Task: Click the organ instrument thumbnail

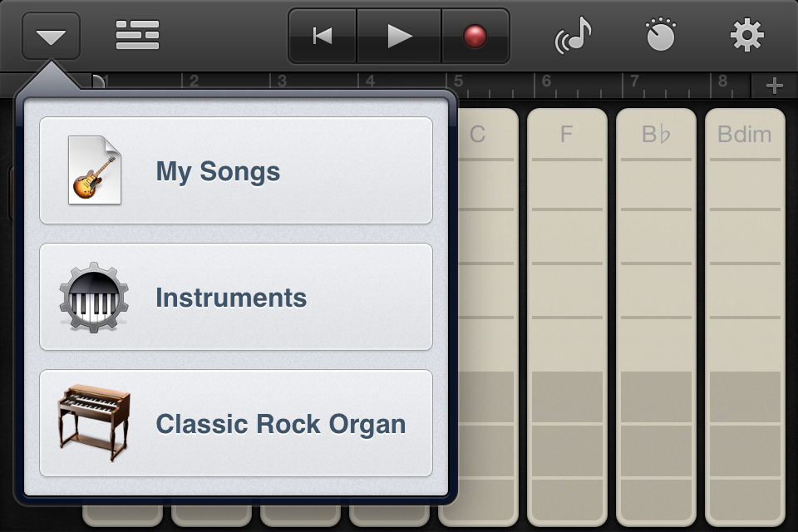Action: click(x=93, y=423)
